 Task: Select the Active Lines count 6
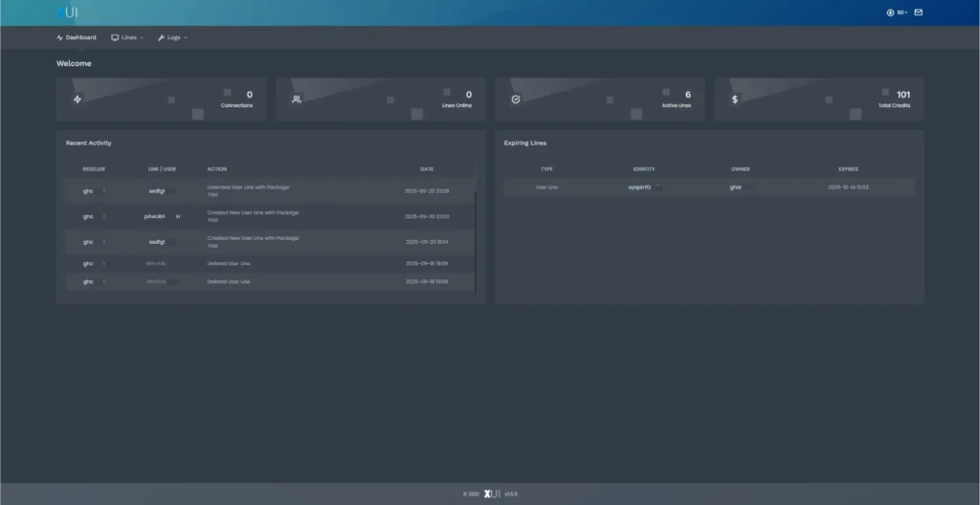pos(688,95)
